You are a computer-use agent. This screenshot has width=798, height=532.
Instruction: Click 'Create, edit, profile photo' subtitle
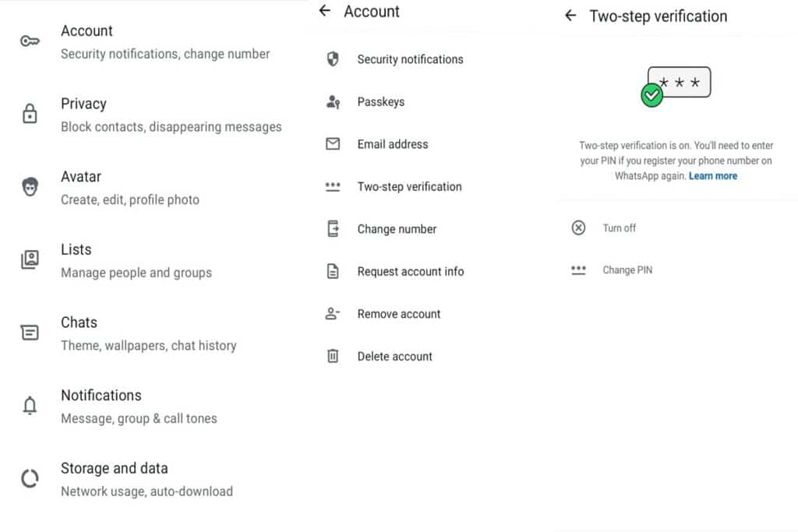pos(130,200)
